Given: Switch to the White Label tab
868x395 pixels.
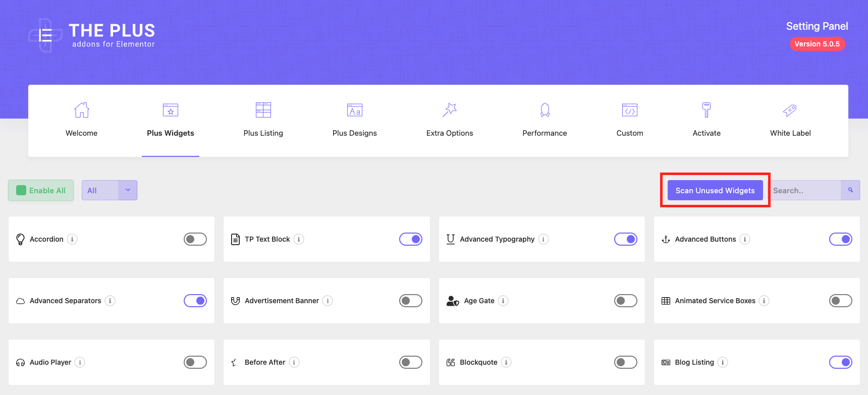Looking at the screenshot, I should (x=790, y=121).
